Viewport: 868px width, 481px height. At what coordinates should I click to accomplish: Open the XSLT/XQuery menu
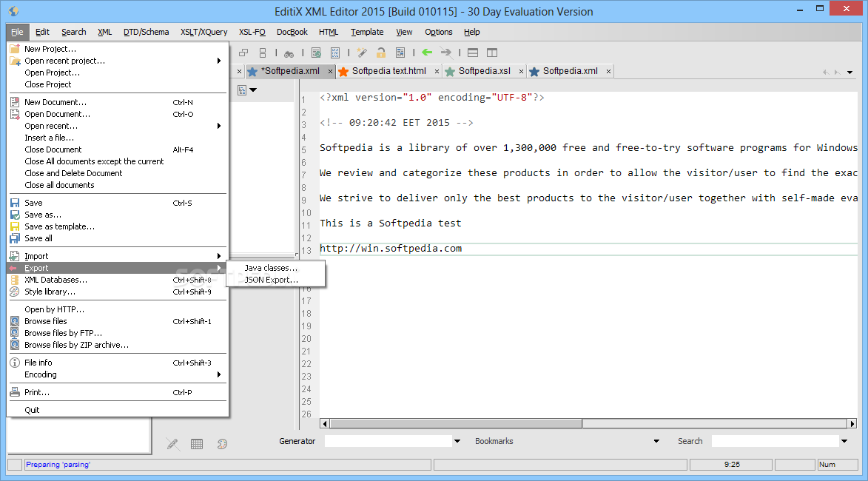coord(203,32)
